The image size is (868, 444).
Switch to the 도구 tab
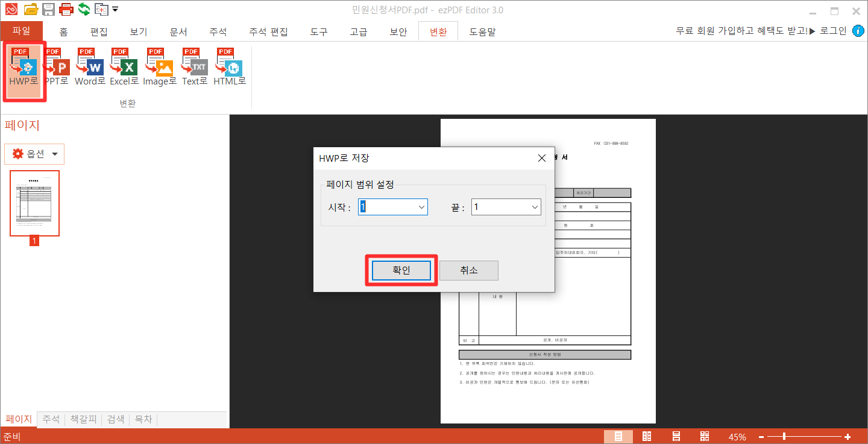pos(319,32)
